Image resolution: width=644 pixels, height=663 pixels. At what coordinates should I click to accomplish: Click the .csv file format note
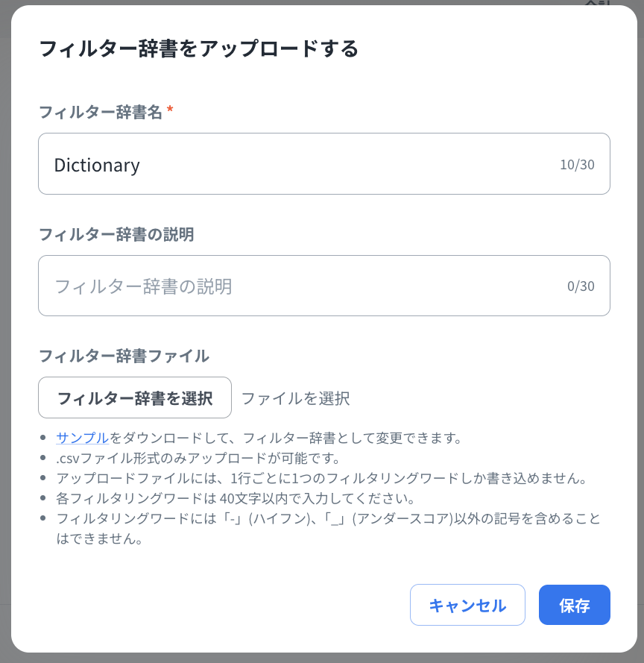198,457
